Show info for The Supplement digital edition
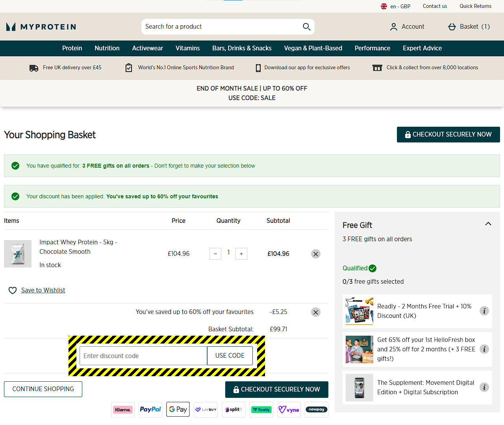504x425 pixels. (x=484, y=387)
